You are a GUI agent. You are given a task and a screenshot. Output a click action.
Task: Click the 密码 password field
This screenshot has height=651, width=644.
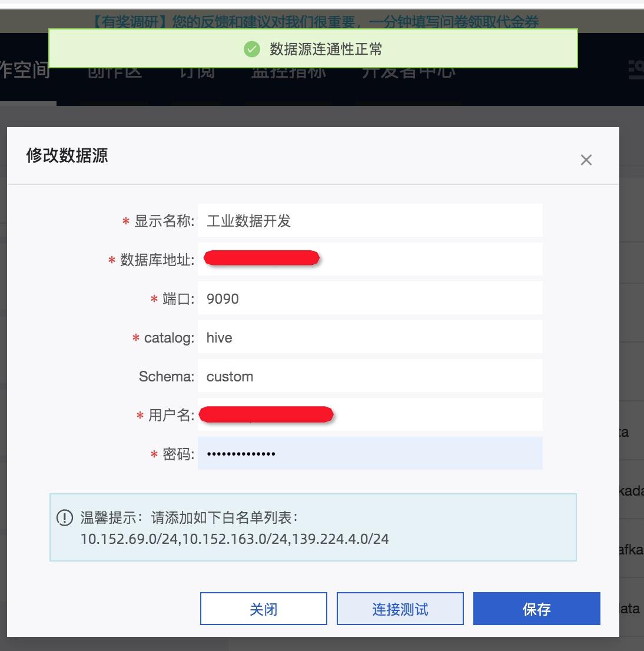[370, 453]
